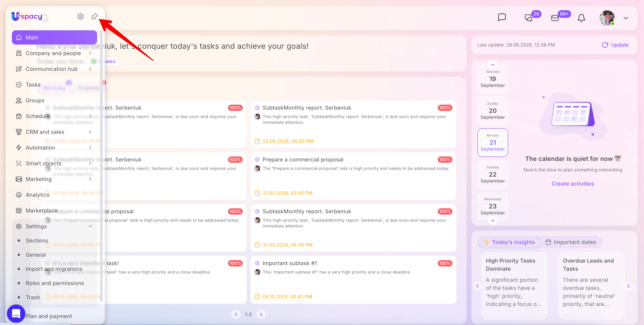The width and height of the screenshot is (644, 325).
Task: Click the Smart objects icon
Action: tap(19, 164)
